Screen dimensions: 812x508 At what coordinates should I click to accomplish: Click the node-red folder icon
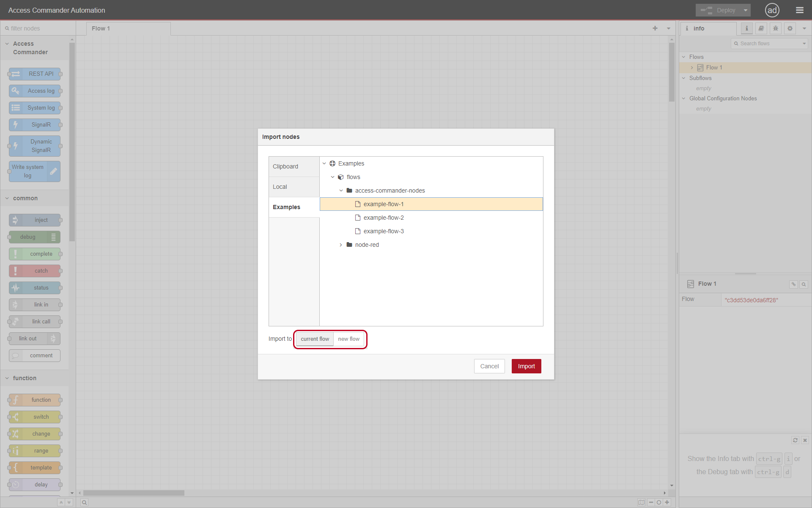tap(349, 245)
